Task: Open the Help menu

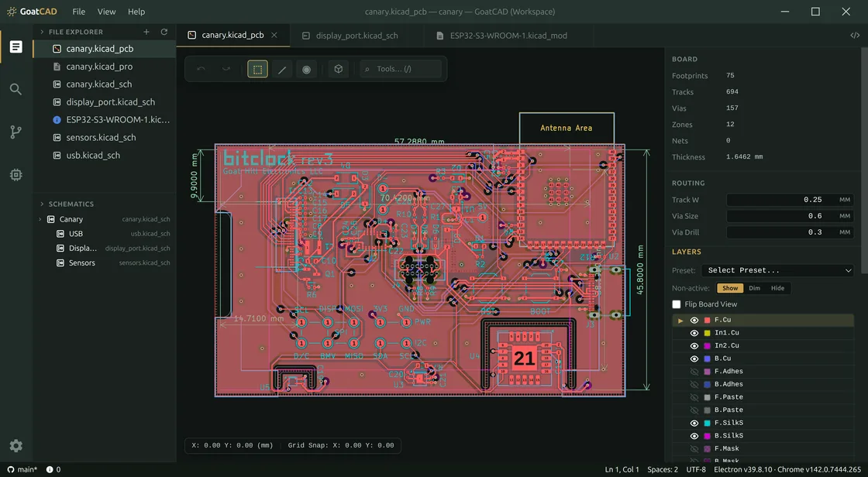Action: pos(136,11)
